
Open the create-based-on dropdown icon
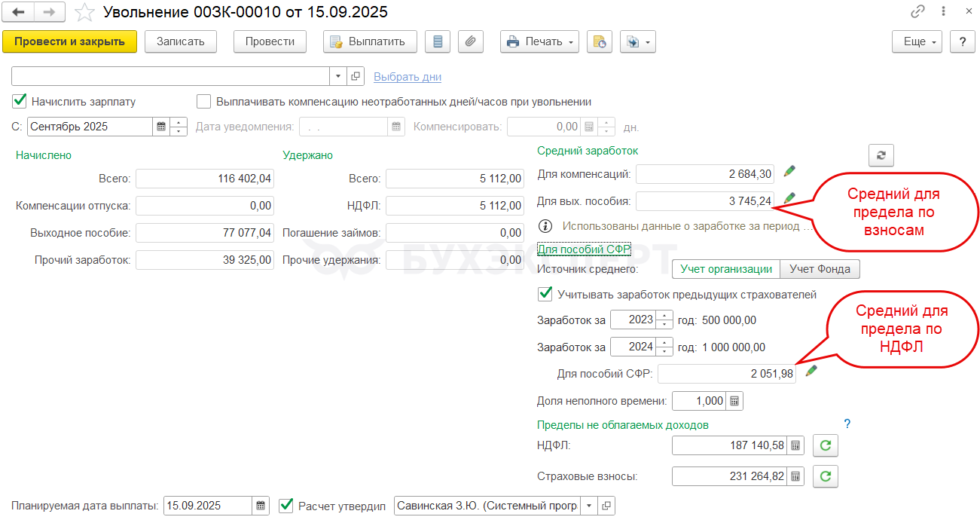pyautogui.click(x=638, y=41)
